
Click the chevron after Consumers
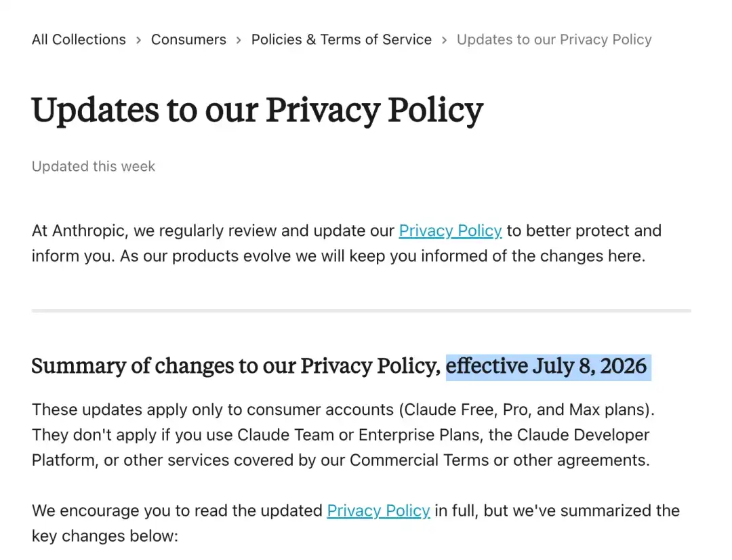pyautogui.click(x=239, y=40)
